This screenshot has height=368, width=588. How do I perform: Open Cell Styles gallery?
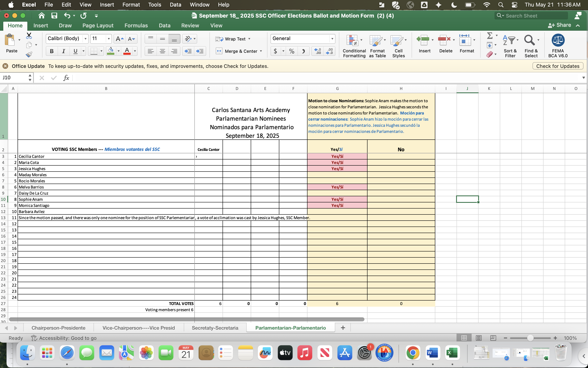[399, 46]
